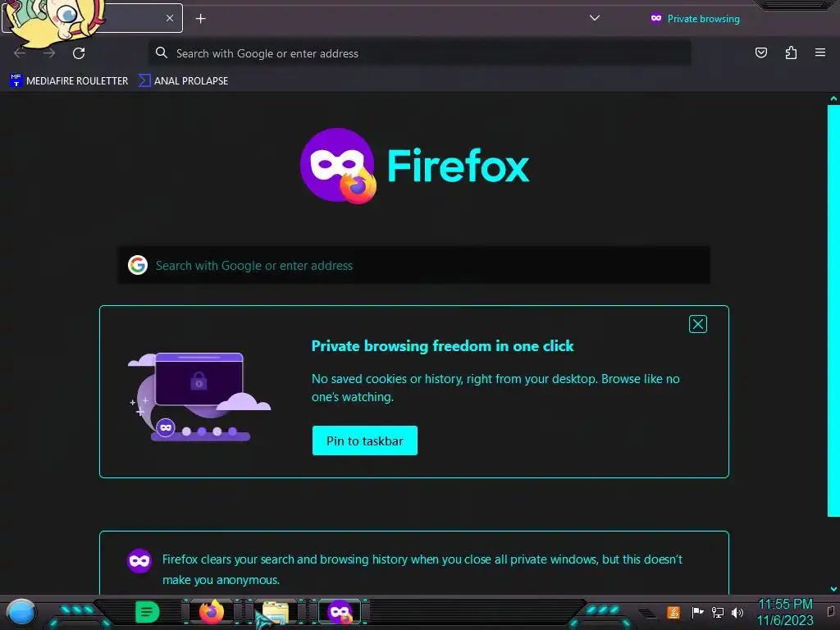The height and width of the screenshot is (630, 840).
Task: Switch to Firefox taskbar icon
Action: (x=212, y=612)
